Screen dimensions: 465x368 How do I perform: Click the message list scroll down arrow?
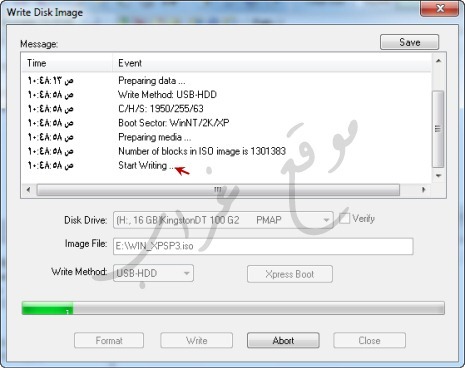coord(439,176)
